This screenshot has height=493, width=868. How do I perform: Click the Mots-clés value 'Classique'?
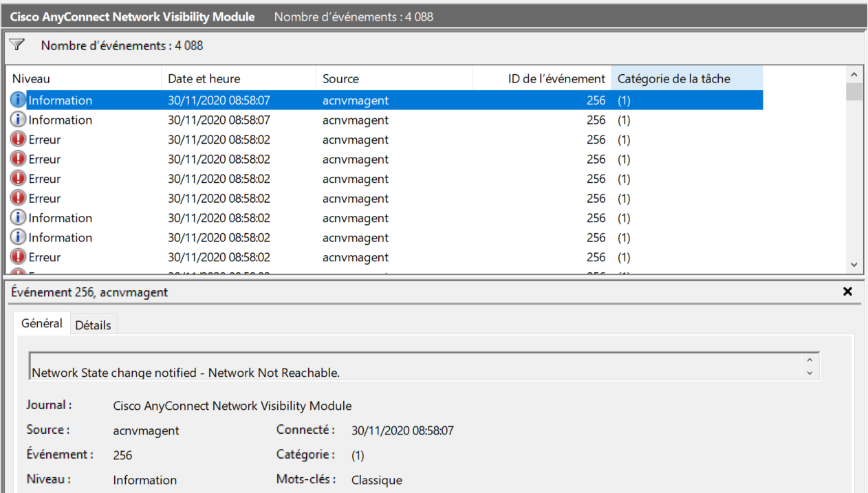tap(377, 480)
